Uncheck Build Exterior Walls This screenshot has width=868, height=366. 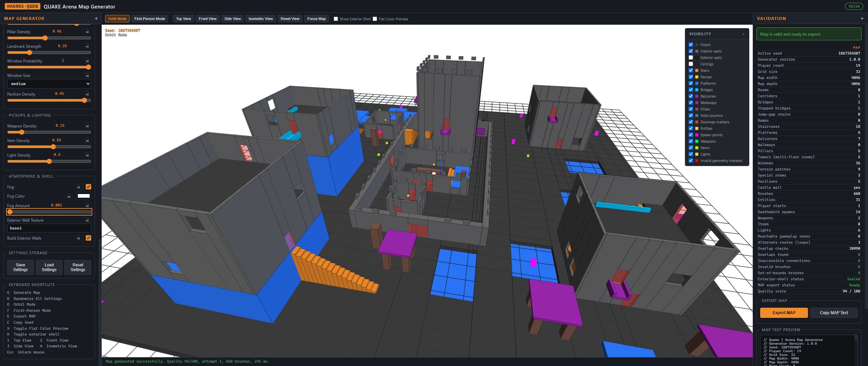(88, 238)
